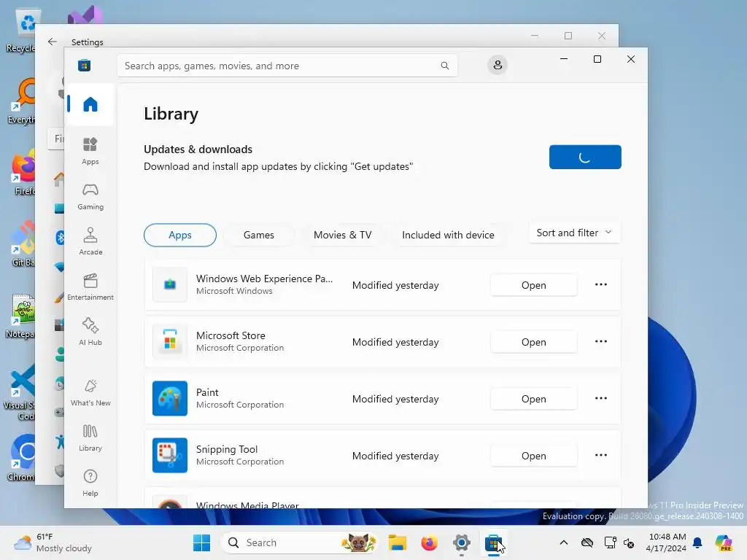
Task: Open Snipping Tool from the library
Action: [x=533, y=456]
